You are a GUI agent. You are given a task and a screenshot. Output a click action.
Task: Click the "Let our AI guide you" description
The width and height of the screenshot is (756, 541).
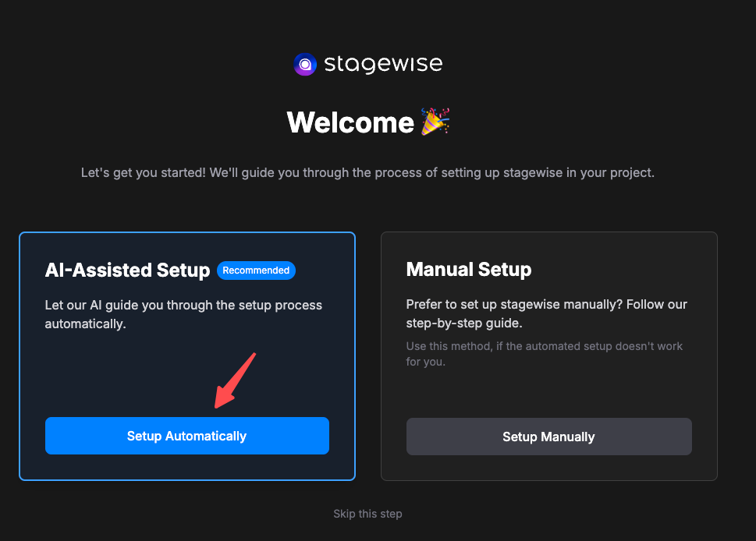point(183,305)
